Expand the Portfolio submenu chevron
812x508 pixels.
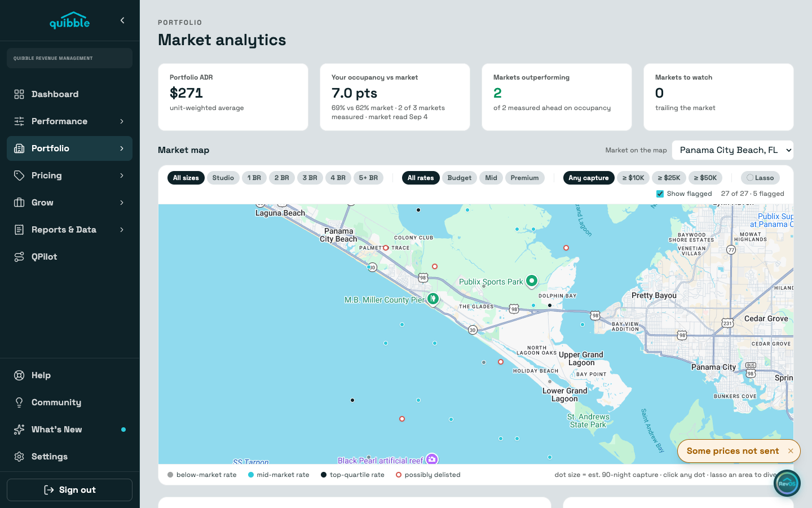[x=122, y=148]
